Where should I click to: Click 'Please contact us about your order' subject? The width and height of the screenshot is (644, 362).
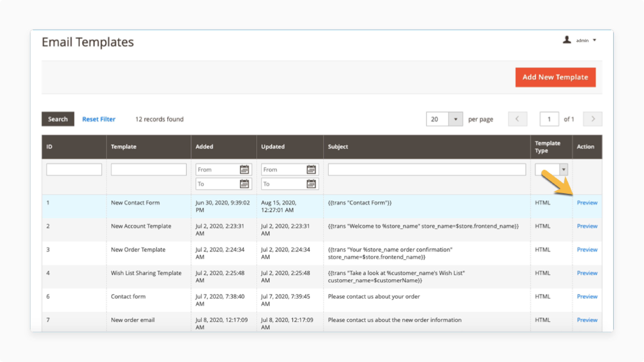click(x=374, y=297)
